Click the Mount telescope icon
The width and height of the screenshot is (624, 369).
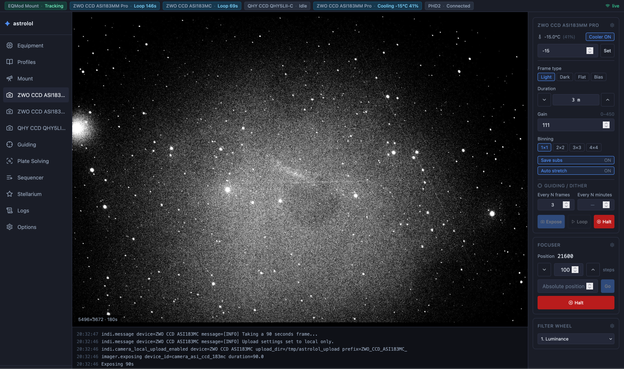pyautogui.click(x=10, y=78)
